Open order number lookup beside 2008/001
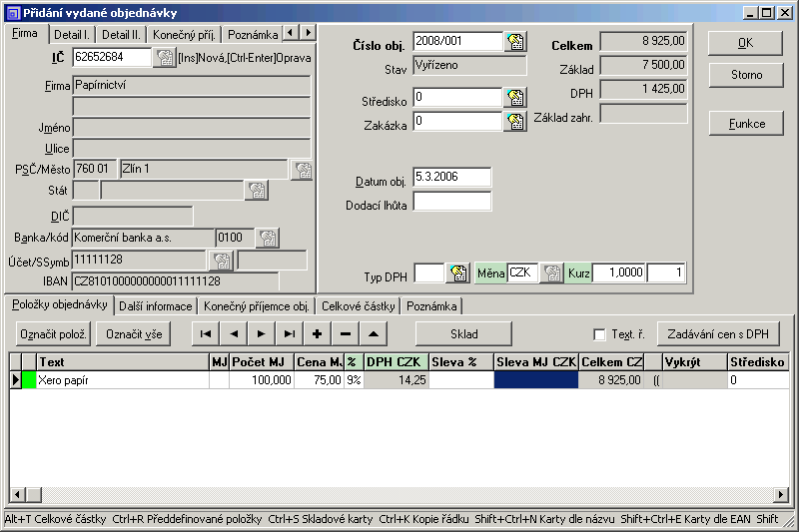799x532 pixels. [515, 42]
